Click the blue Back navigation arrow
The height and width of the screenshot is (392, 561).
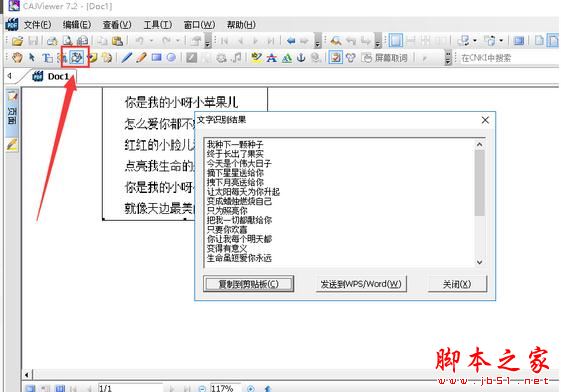click(291, 41)
